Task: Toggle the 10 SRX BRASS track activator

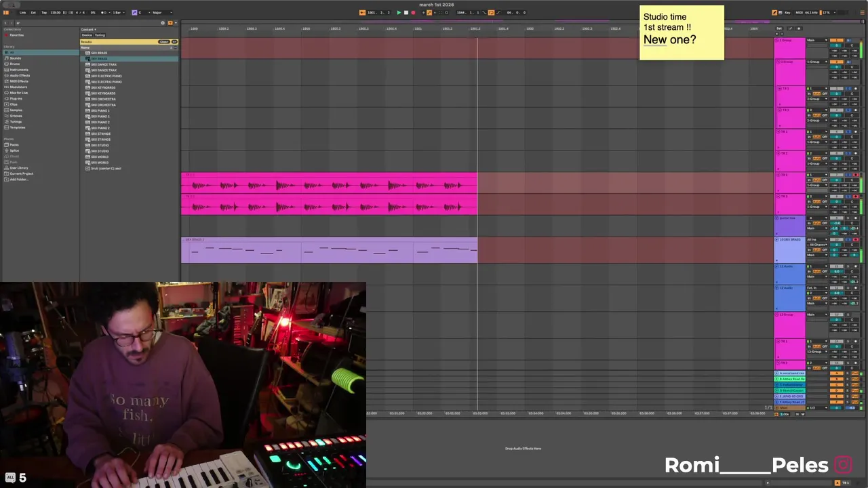Action: click(837, 239)
